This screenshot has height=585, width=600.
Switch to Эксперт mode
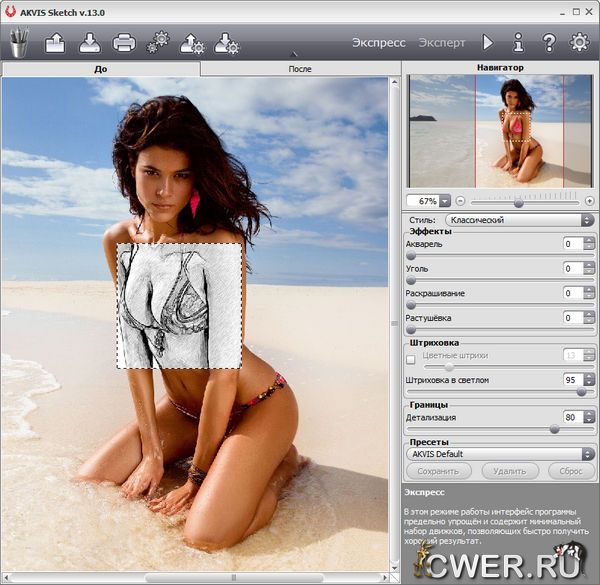[x=441, y=43]
